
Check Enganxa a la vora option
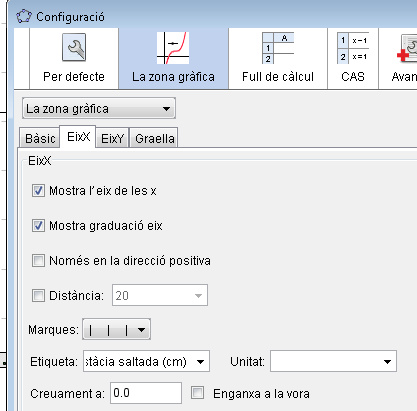click(197, 393)
